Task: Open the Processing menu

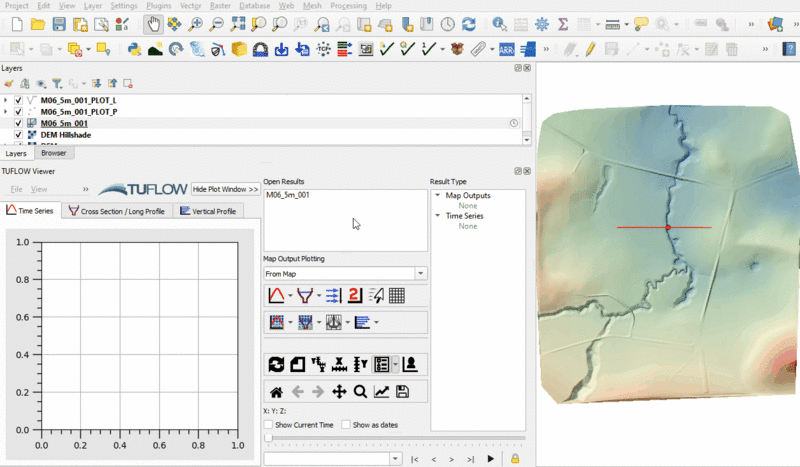Action: [348, 6]
